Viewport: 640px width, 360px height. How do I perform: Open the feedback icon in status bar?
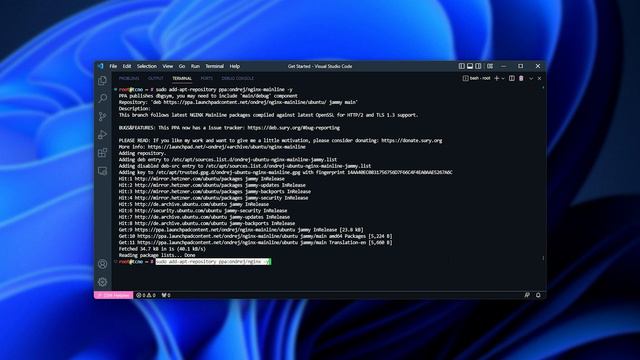click(527, 295)
